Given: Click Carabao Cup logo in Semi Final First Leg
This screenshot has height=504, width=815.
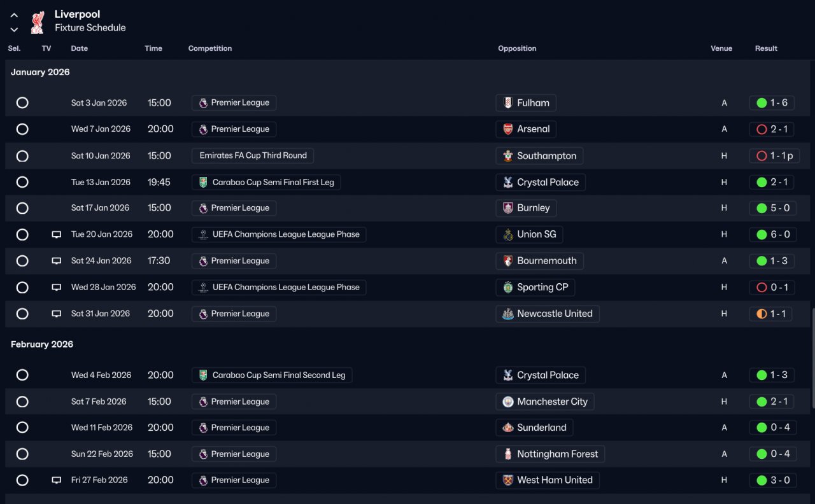Looking at the screenshot, I should (x=203, y=183).
